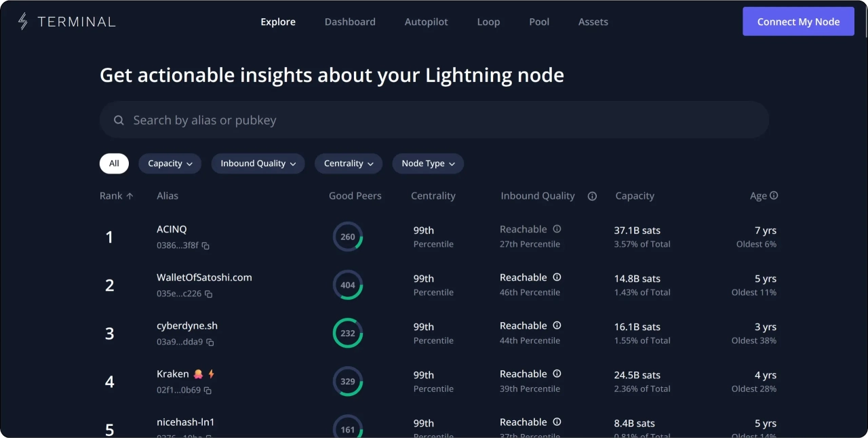The width and height of the screenshot is (868, 438).
Task: Click info icon beside Inbound Quality header
Action: (592, 196)
